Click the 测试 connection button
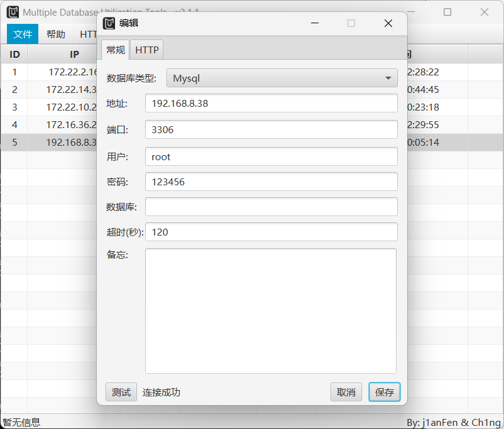The width and height of the screenshot is (504, 429). tap(121, 392)
